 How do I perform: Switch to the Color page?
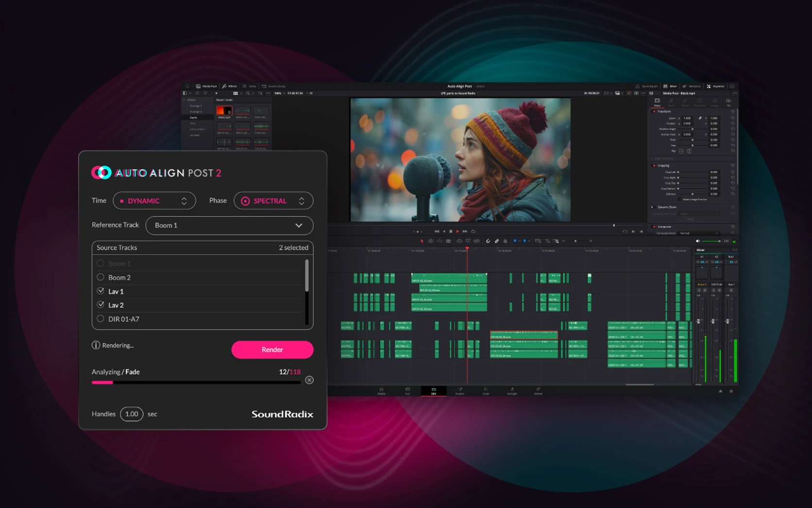[x=486, y=391]
